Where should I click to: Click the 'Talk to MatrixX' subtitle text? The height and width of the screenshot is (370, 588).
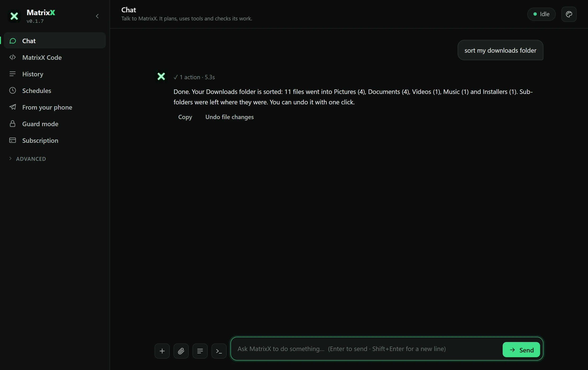pos(187,18)
